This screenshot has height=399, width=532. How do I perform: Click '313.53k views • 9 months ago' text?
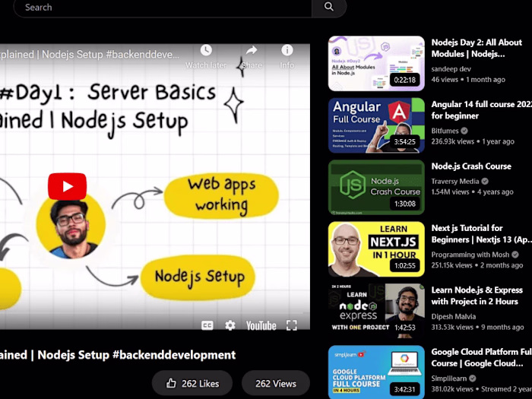click(x=477, y=328)
